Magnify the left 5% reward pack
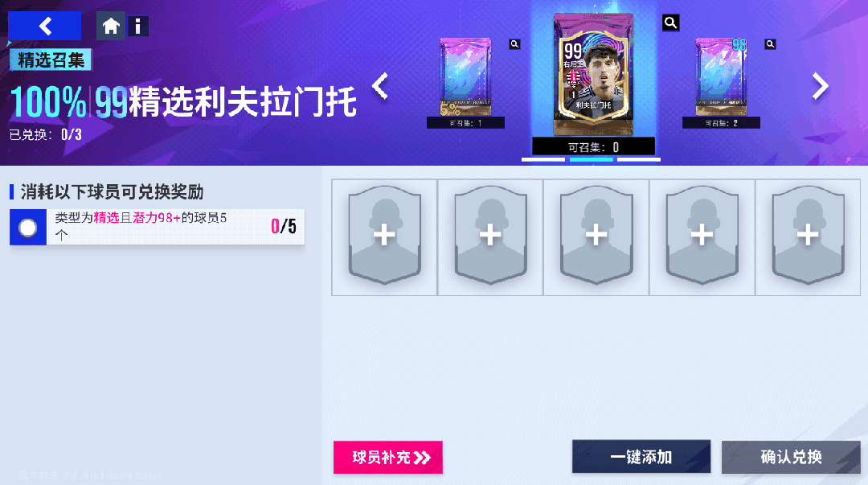 [x=515, y=43]
